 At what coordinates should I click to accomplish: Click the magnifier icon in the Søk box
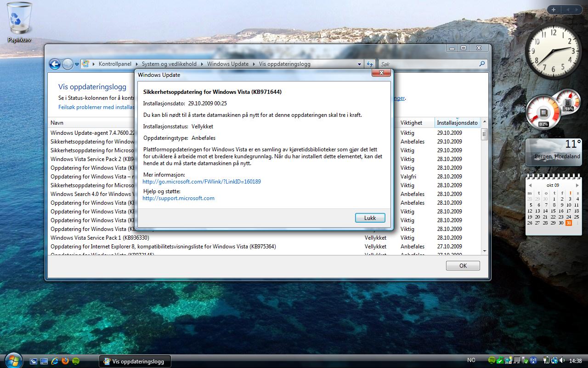point(482,64)
